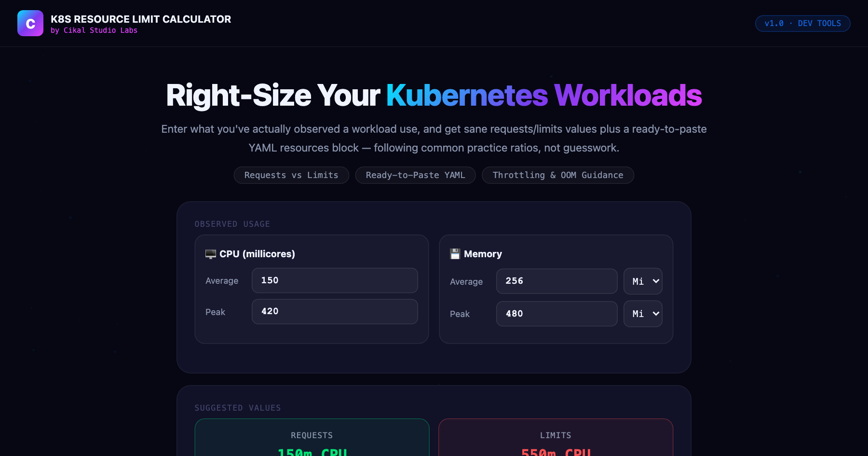Focus the Memory Average value field
Image resolution: width=868 pixels, height=456 pixels.
click(x=557, y=281)
